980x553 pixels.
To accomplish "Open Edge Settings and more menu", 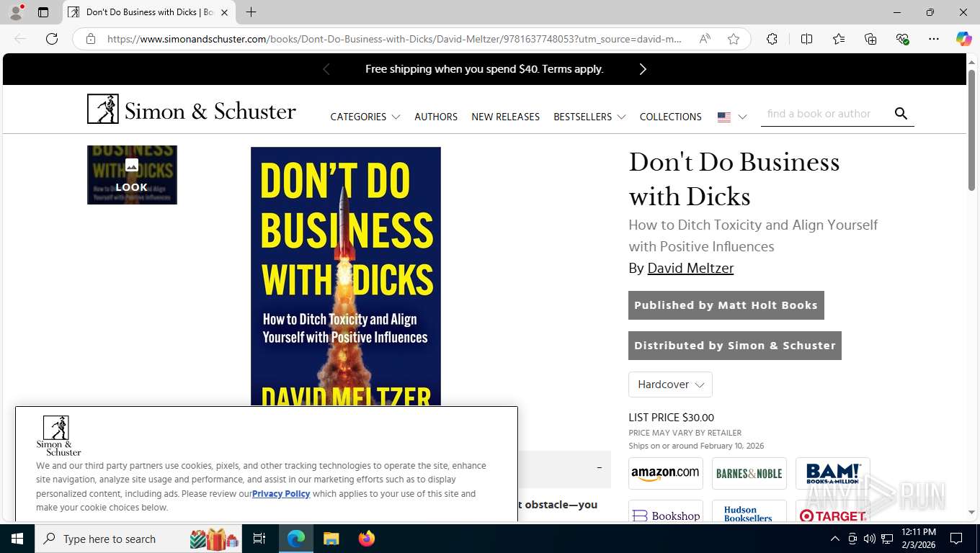I will tap(934, 39).
